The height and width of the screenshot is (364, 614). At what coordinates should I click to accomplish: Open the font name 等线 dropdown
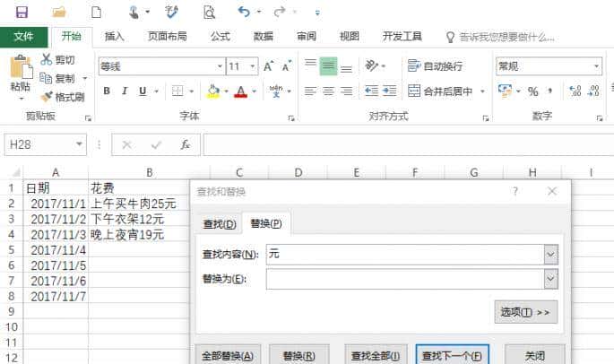coord(220,66)
